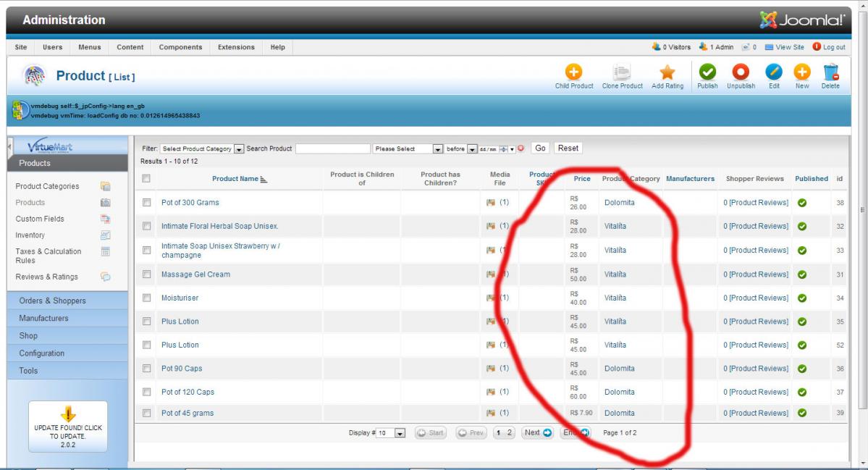Image resolution: width=868 pixels, height=470 pixels.
Task: Click the Add Rating star icon
Action: click(667, 72)
